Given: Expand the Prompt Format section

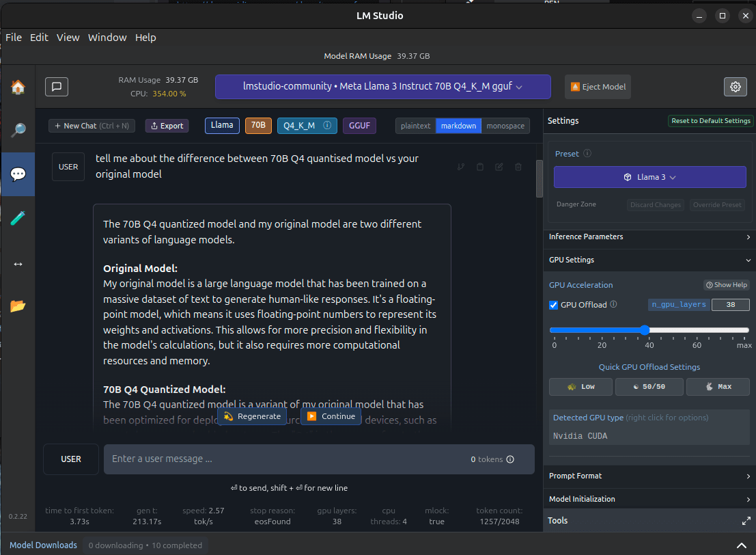Looking at the screenshot, I should pyautogui.click(x=649, y=476).
